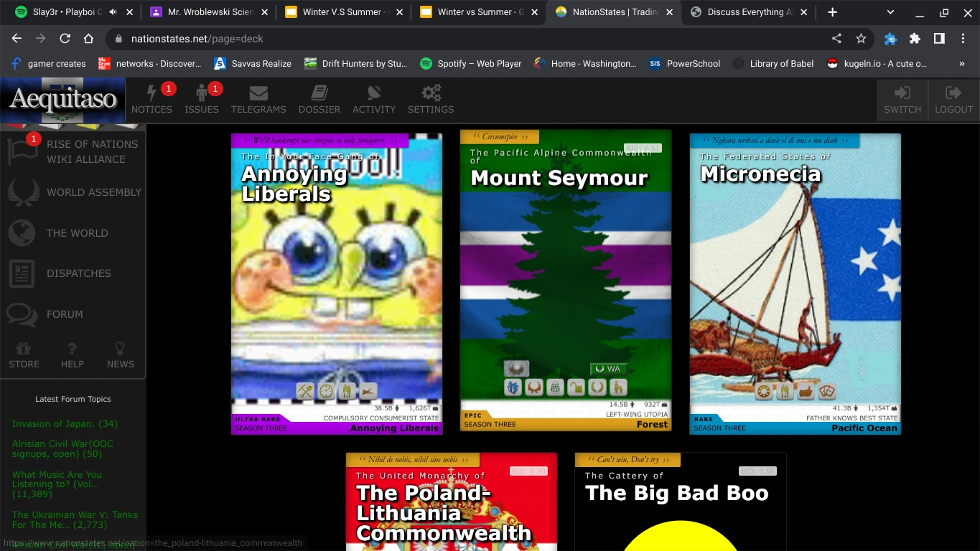980x551 pixels.
Task: Click the Logout button
Action: (953, 99)
